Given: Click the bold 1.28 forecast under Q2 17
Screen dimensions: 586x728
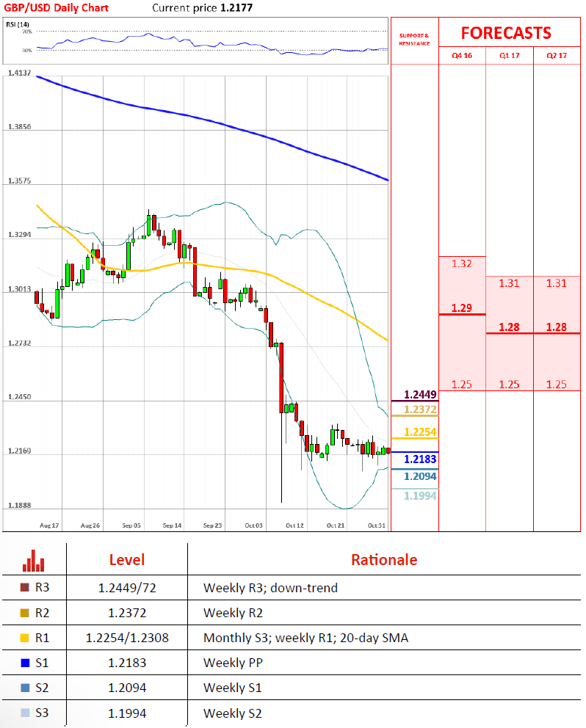Looking at the screenshot, I should 556,327.
